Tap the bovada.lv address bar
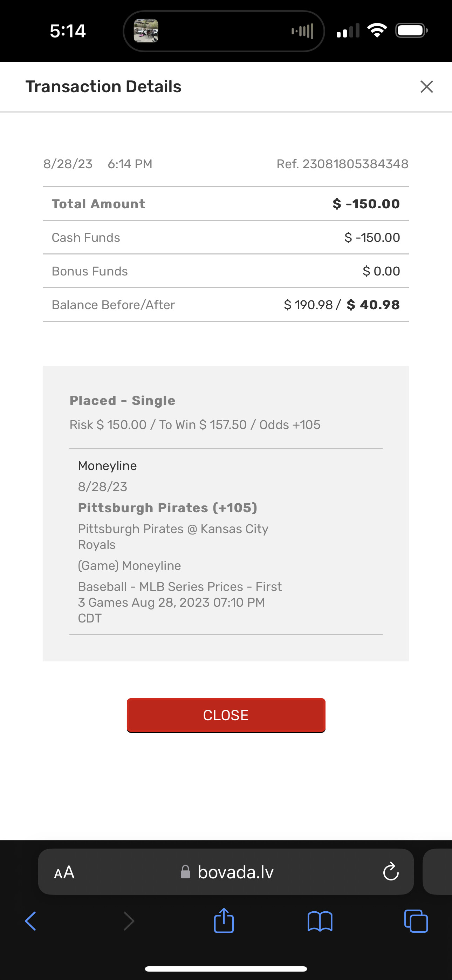The height and width of the screenshot is (980, 452). click(x=235, y=872)
